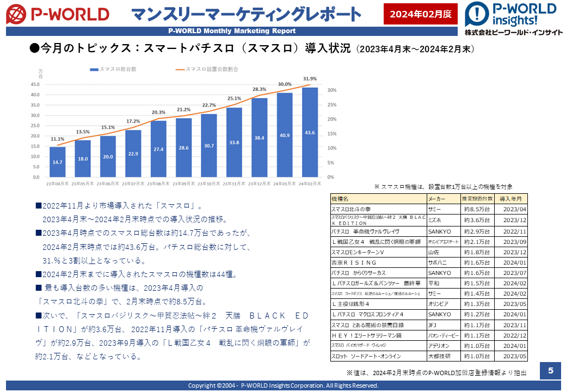
Task: Click the chart bar labeled 18.0
Action: coord(83,159)
